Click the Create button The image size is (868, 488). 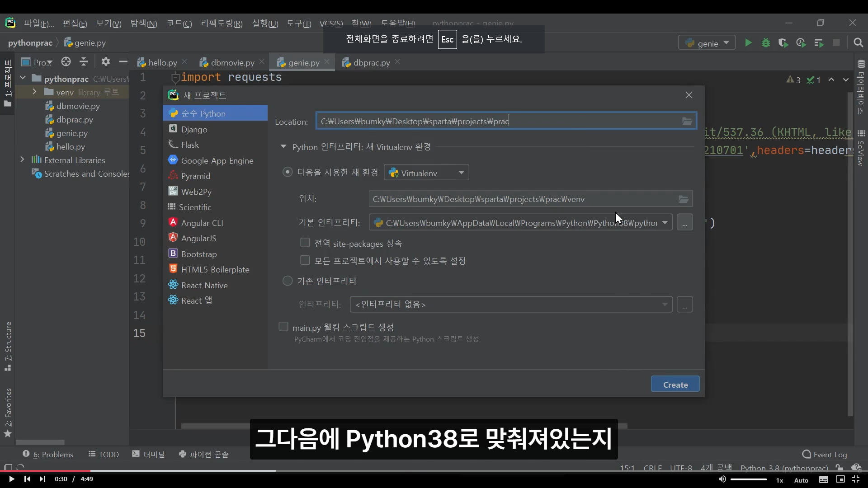coord(675,384)
